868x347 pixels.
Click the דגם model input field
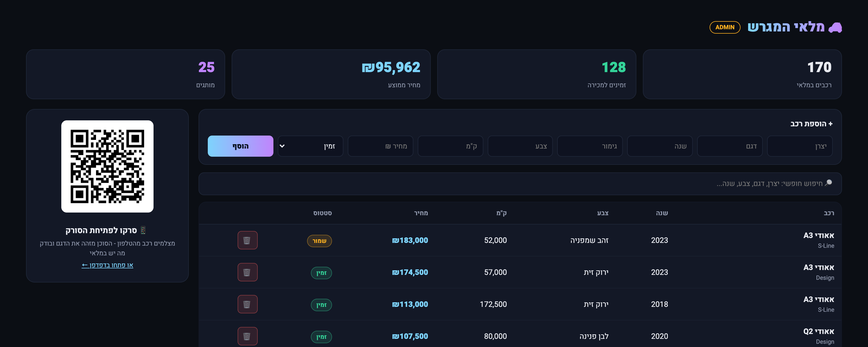coord(729,146)
